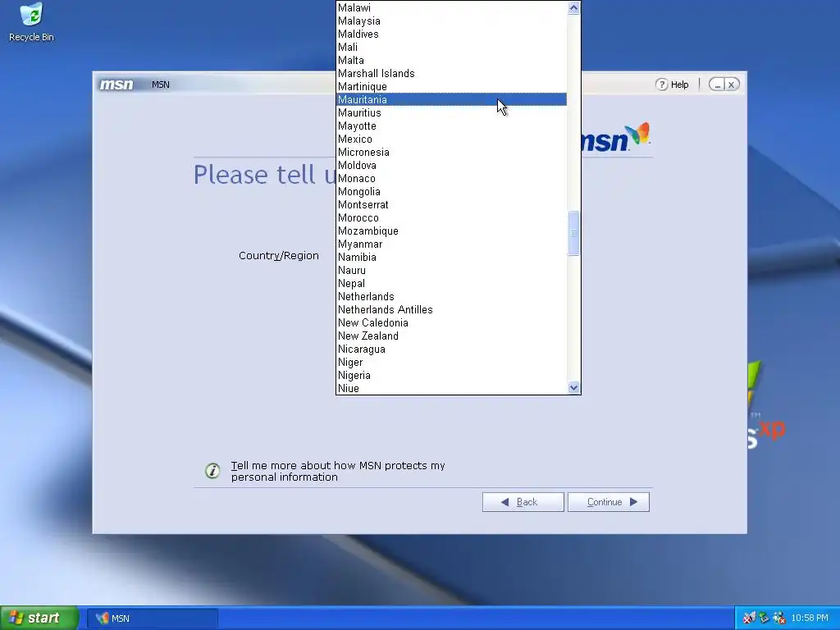840x630 pixels.
Task: Choose Netherlands Antilles
Action: pos(452,309)
